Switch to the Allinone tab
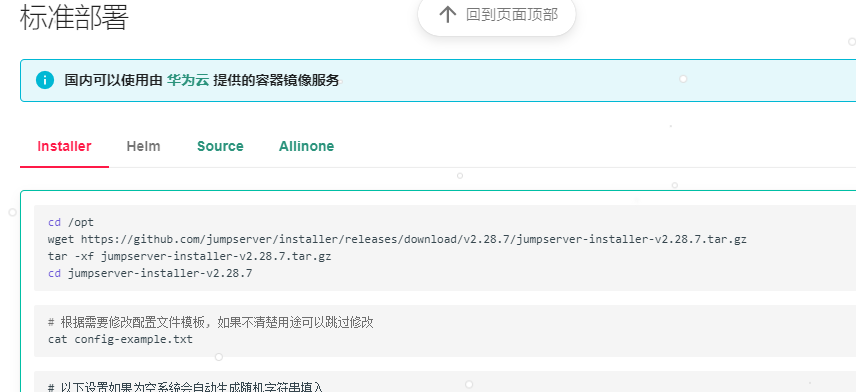The width and height of the screenshot is (856, 392). click(x=306, y=146)
